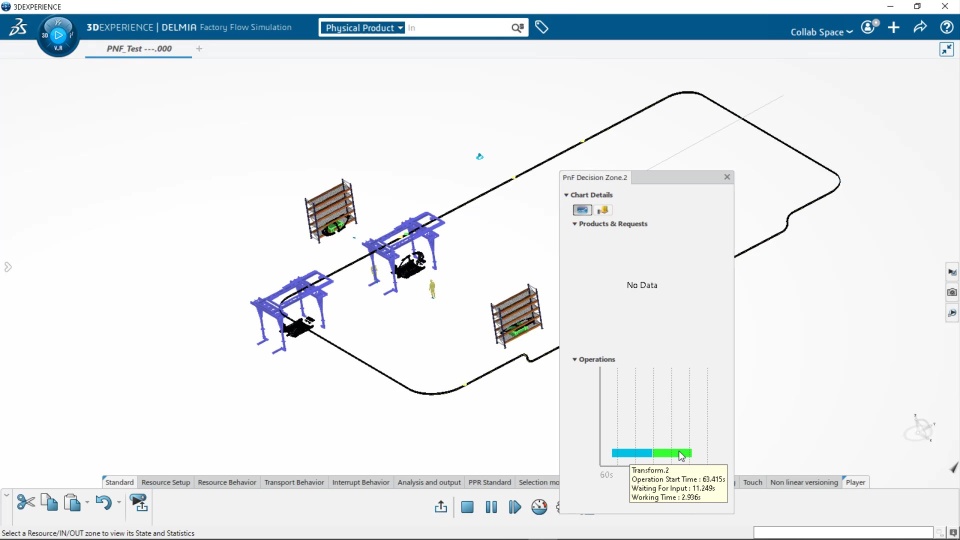The width and height of the screenshot is (960, 540).
Task: Select the first chart details view toggle
Action: coord(582,210)
